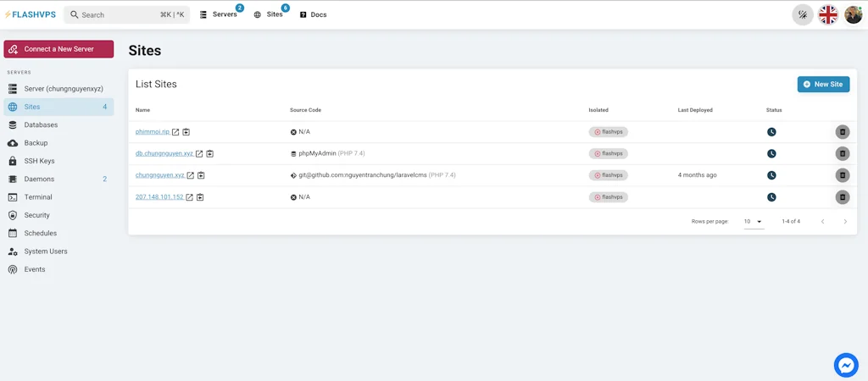Click the Source Code column header
868x381 pixels.
coord(305,110)
